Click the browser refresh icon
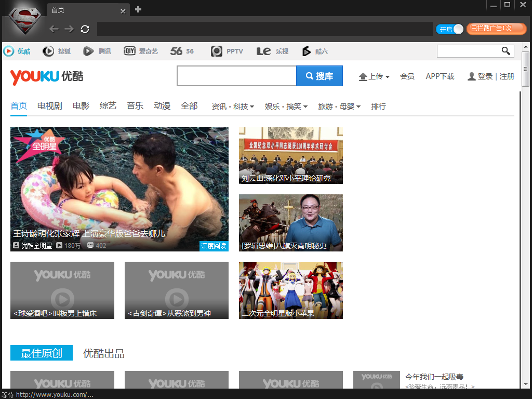Image resolution: width=532 pixels, height=399 pixels. pos(85,29)
